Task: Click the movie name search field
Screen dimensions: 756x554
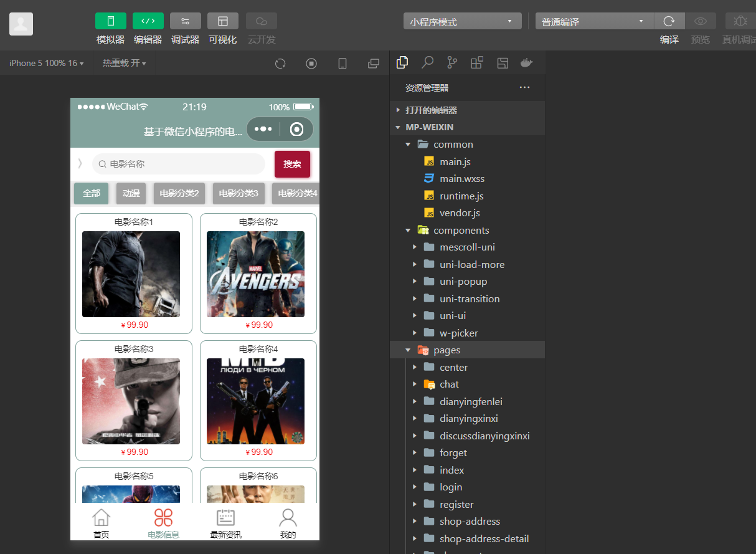Action: (179, 164)
